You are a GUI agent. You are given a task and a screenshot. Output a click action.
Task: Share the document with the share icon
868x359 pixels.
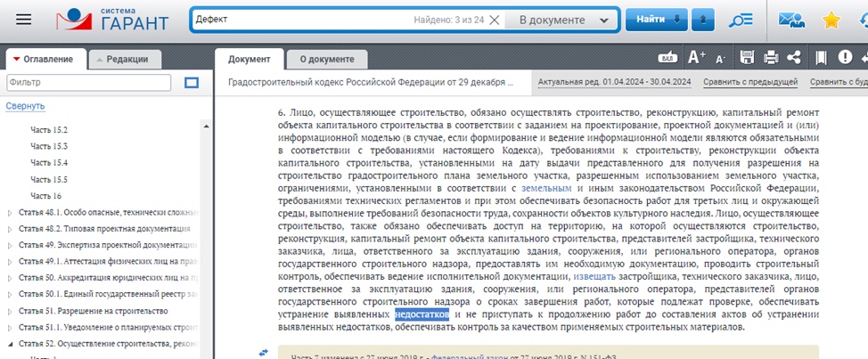click(794, 57)
